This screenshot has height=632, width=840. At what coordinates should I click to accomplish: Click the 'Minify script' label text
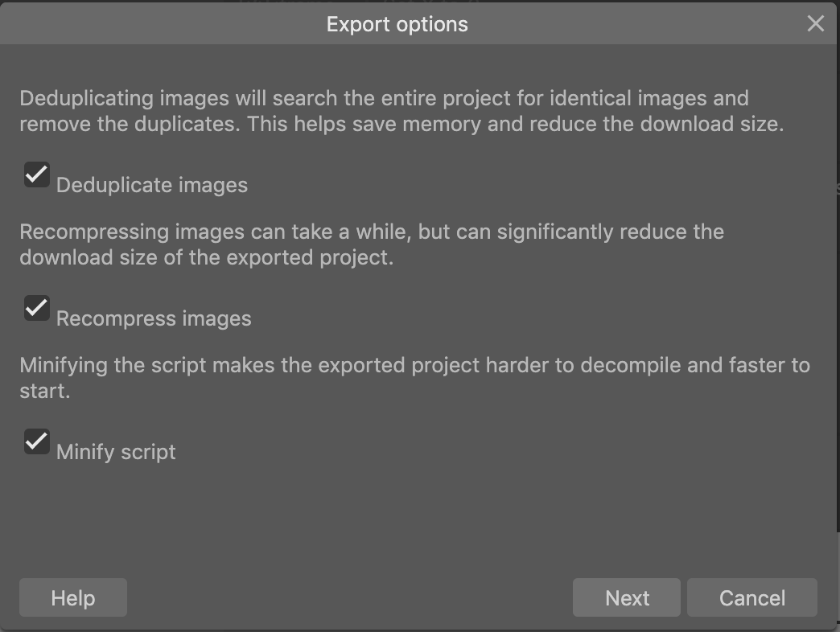[x=116, y=452]
